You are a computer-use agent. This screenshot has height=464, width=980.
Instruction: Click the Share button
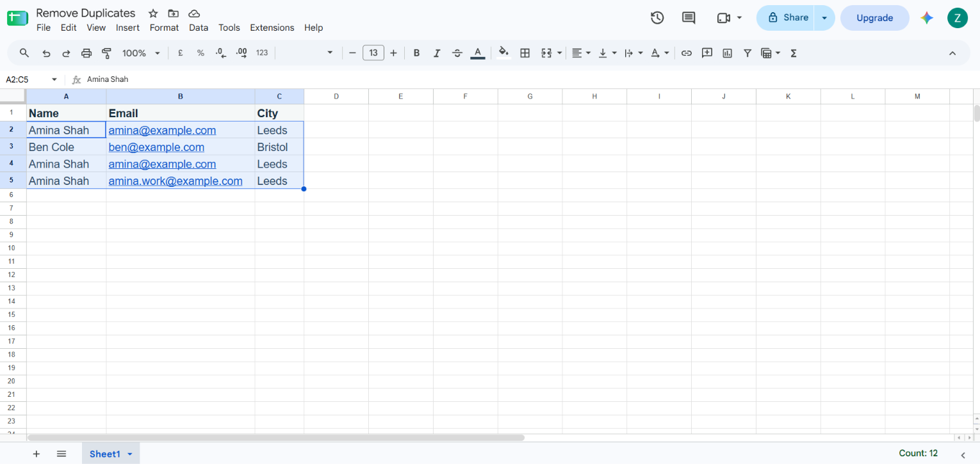786,18
